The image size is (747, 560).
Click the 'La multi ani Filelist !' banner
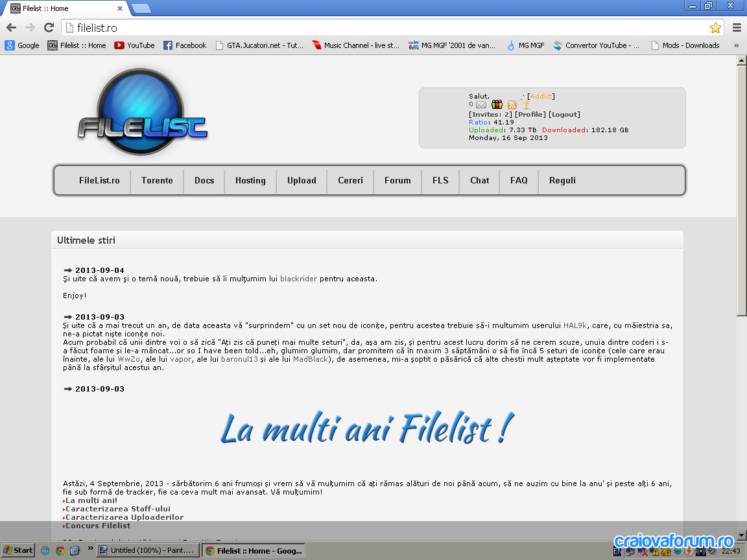click(367, 428)
